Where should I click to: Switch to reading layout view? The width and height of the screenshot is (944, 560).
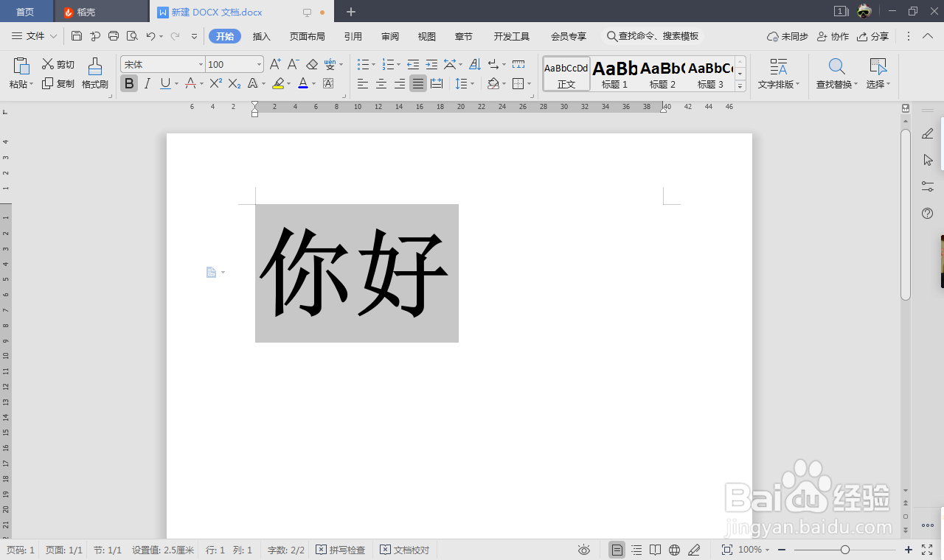click(656, 550)
